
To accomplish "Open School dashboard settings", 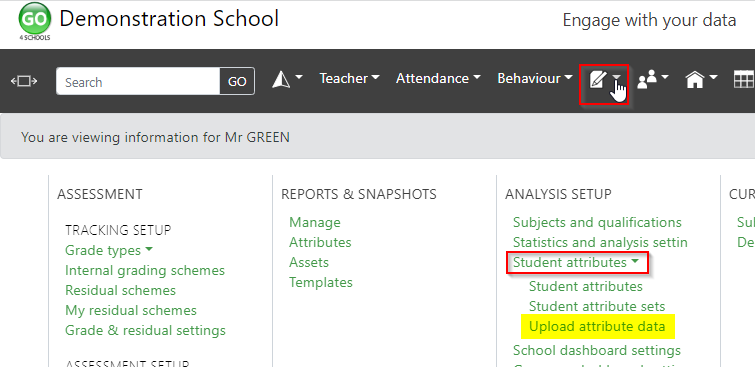I will click(x=597, y=350).
